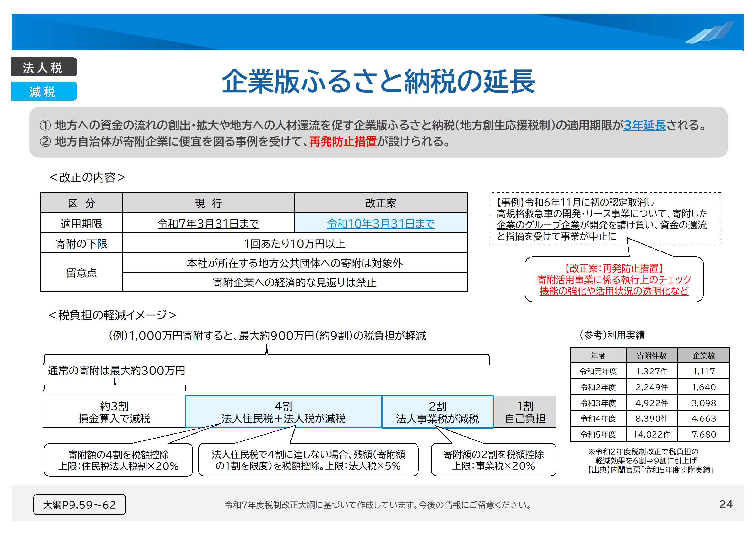Click the 令和4年度 row label

598,418
